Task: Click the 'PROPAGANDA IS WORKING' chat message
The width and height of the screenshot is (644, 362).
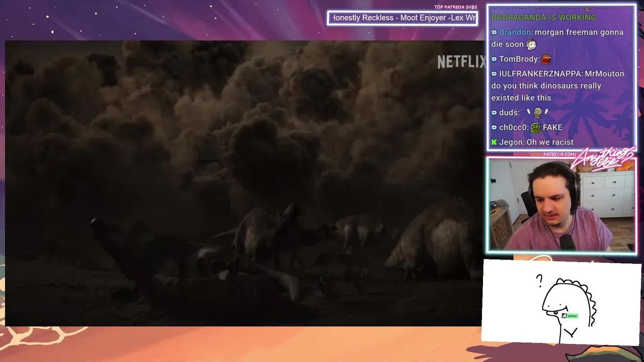Action: (x=544, y=17)
